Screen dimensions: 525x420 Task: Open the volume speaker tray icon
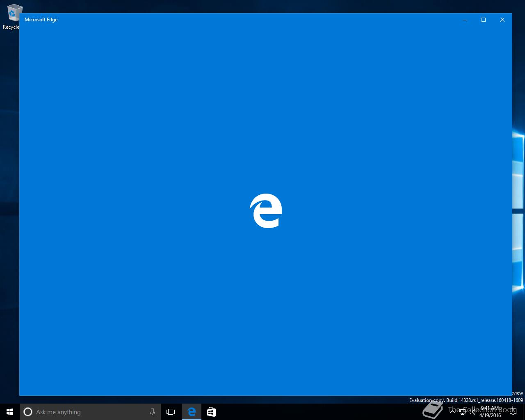[472, 412]
